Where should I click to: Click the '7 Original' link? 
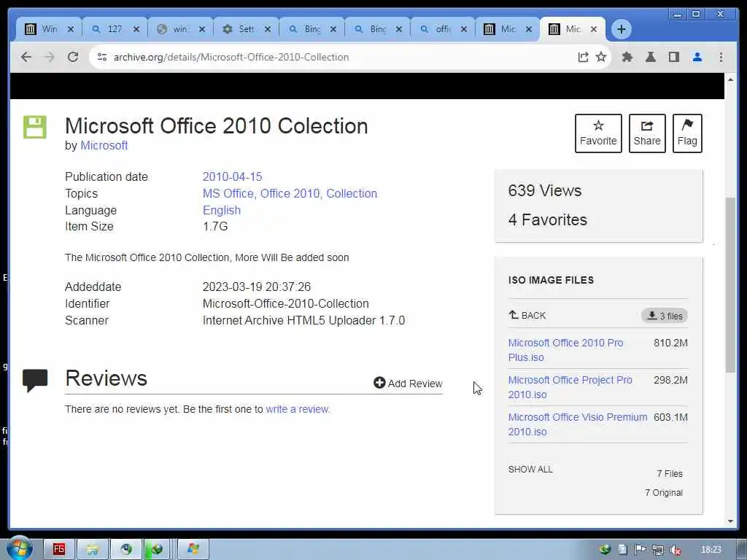[x=664, y=493]
